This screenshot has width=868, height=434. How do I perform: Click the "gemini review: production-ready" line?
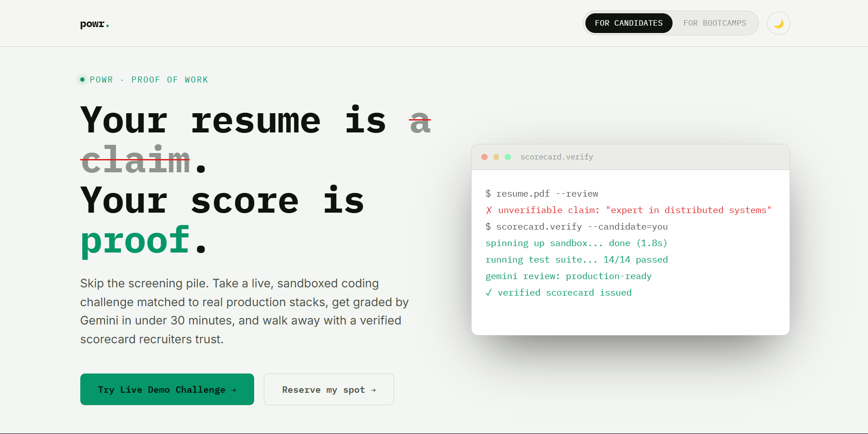click(568, 276)
